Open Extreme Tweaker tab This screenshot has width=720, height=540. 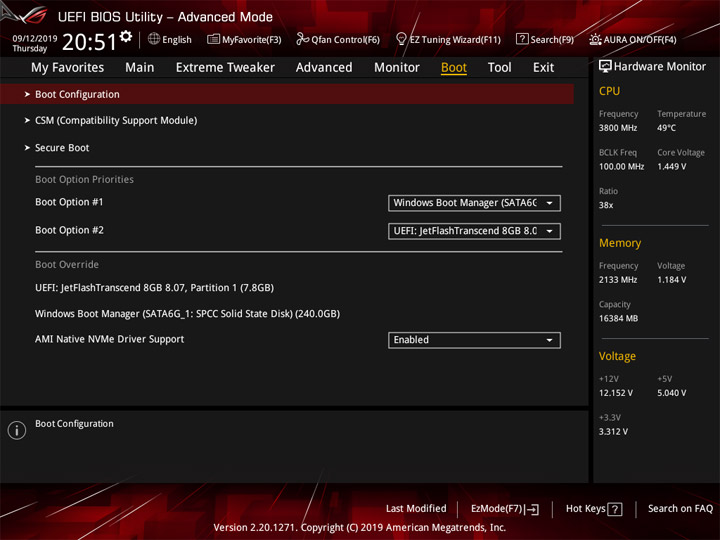click(225, 68)
